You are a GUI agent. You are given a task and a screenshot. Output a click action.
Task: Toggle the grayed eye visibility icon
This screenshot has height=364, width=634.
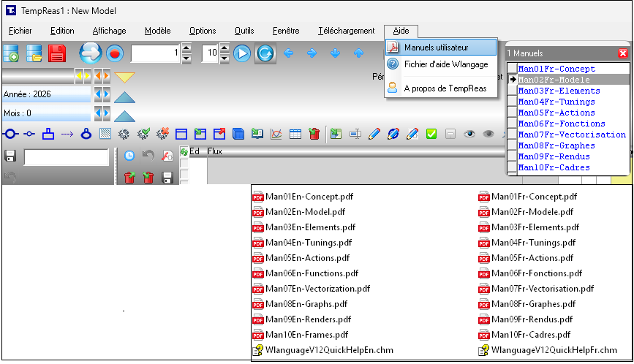[x=488, y=134]
